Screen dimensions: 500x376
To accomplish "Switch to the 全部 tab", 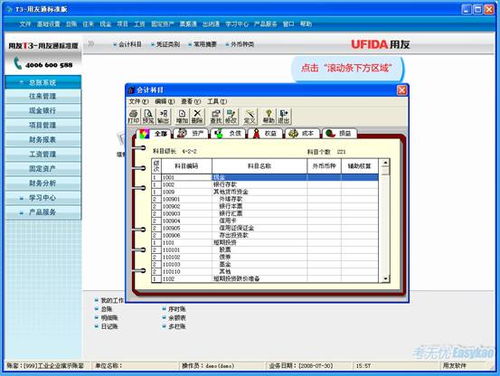I will (x=154, y=134).
